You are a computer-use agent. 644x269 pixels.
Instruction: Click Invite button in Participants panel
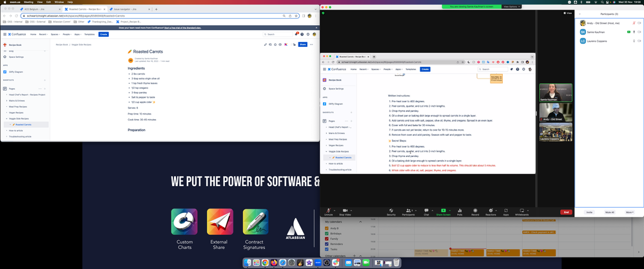[589, 212]
